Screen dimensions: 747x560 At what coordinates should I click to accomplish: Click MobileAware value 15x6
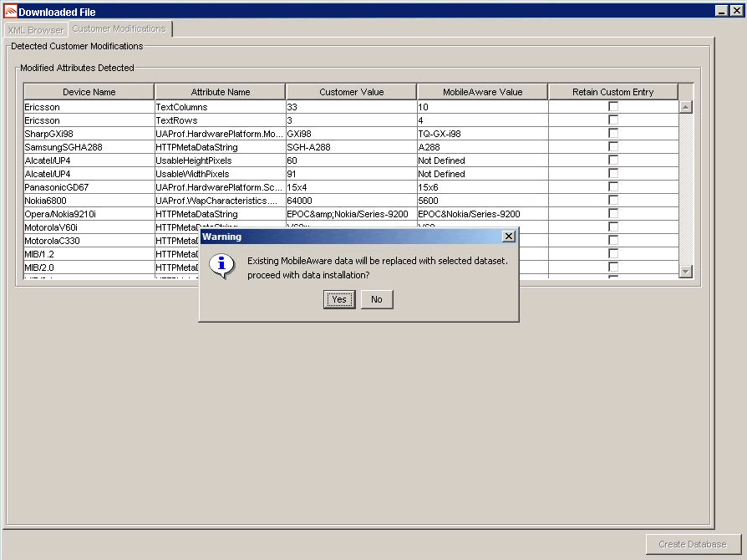coord(483,187)
